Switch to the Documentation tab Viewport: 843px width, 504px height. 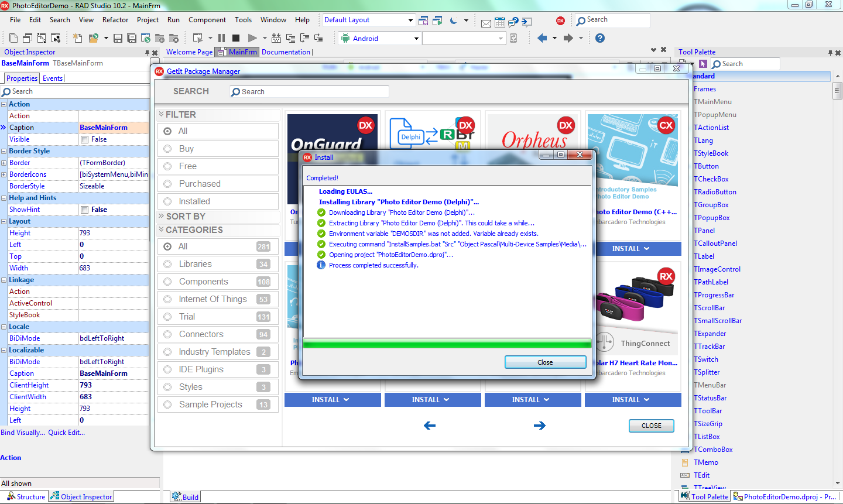tap(286, 52)
